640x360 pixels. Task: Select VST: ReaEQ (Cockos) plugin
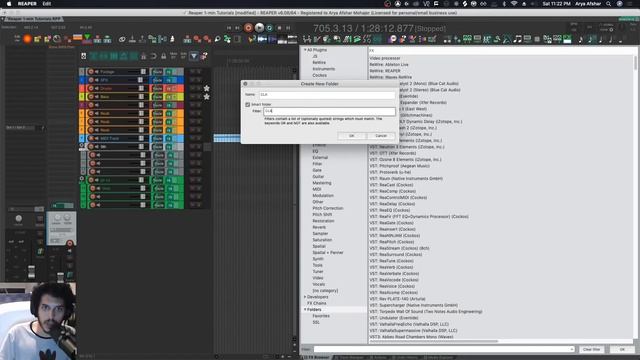coord(389,210)
